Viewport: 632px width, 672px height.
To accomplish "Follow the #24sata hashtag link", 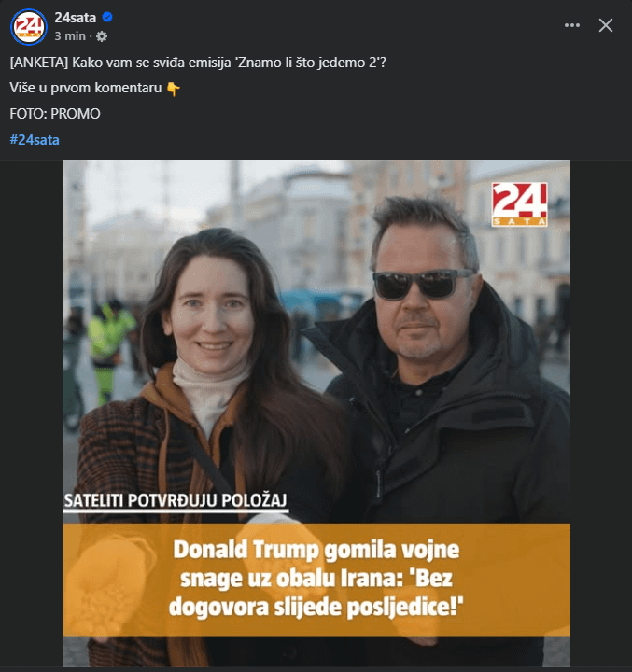I will tap(35, 140).
